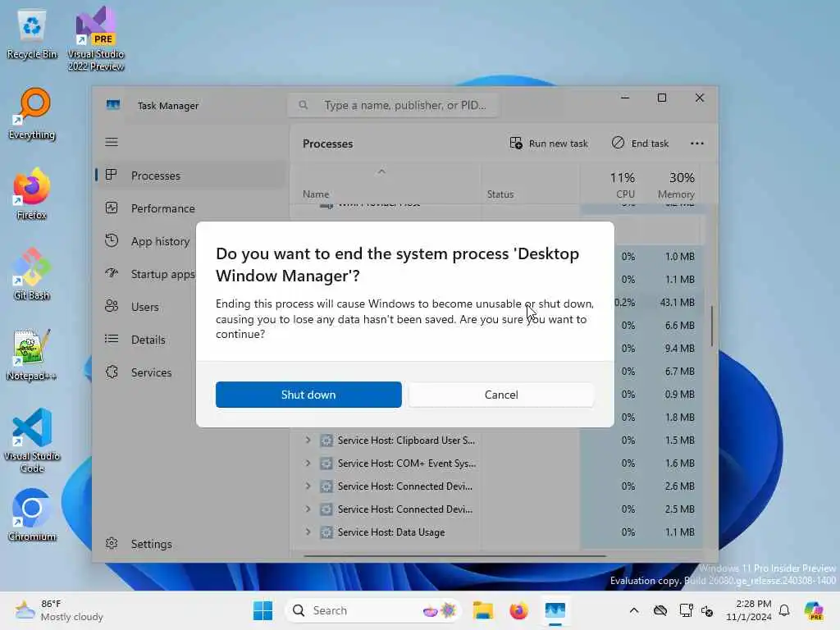Click the Services puzzle icon
840x630 pixels.
[x=112, y=372]
